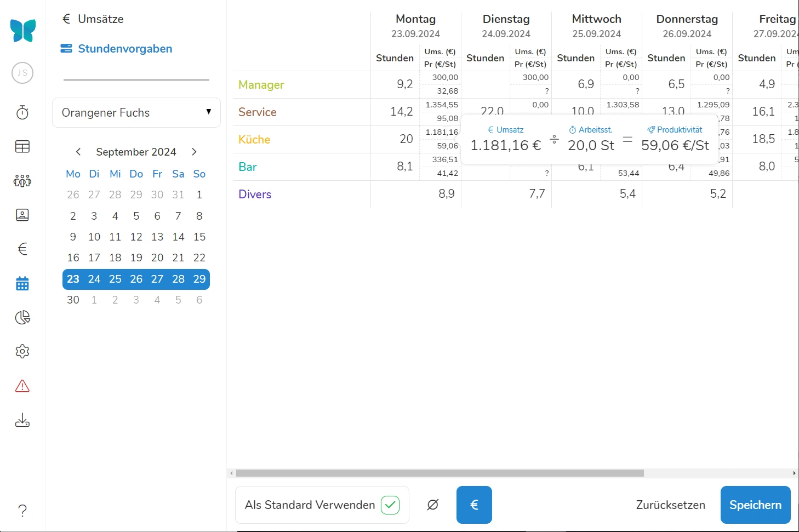Click the horizontal scrollbar below the table
Viewport: 799px width, 532px height.
[440, 473]
